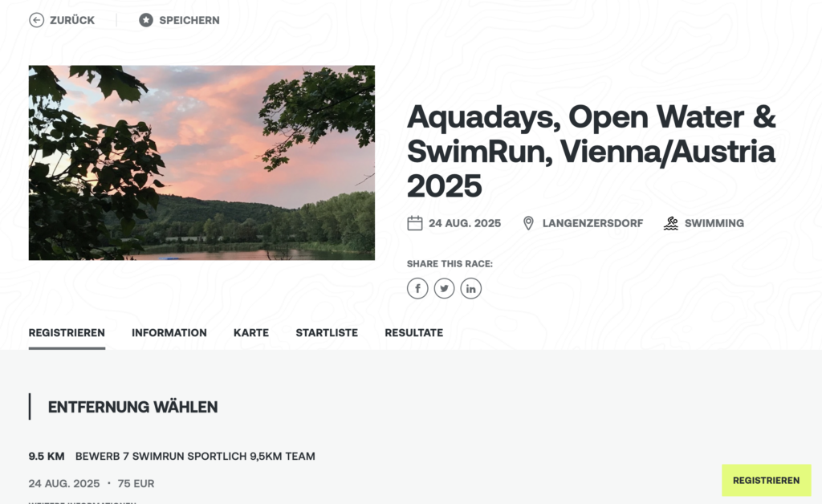Save the race with Speichern

click(189, 20)
